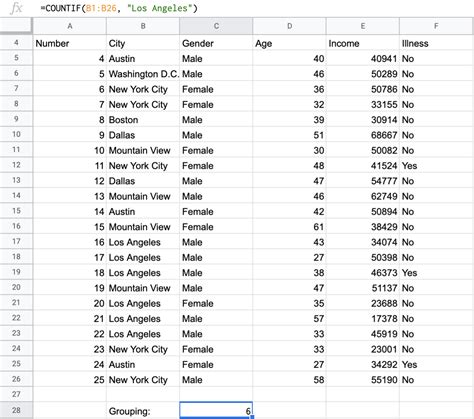Select 'Dallas' cell in row 13
The height and width of the screenshot is (419, 474).
143,181
